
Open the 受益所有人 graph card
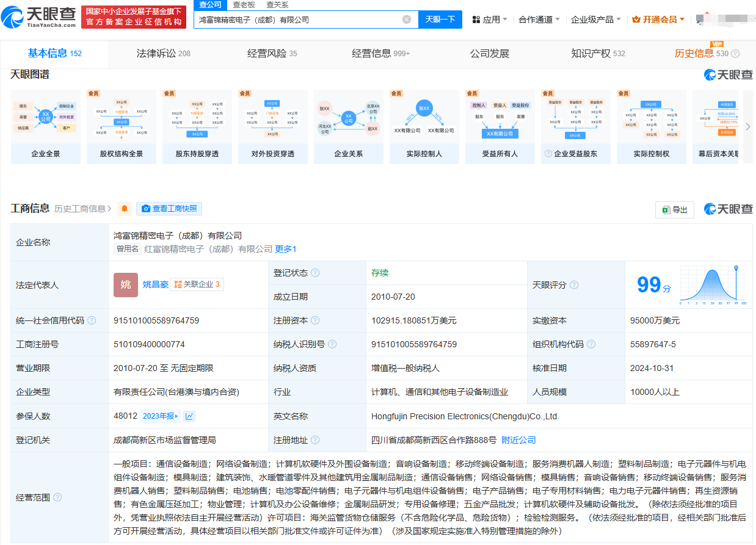click(x=500, y=127)
